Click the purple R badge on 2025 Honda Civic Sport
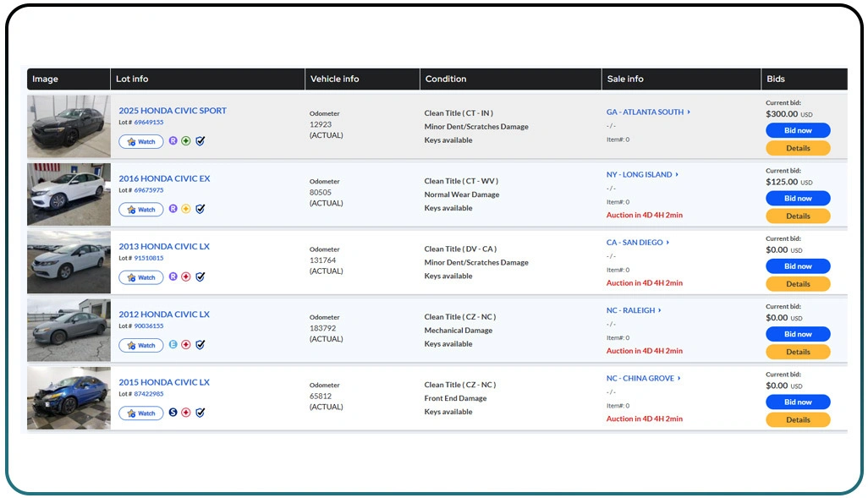The height and width of the screenshot is (498, 868). [x=173, y=141]
